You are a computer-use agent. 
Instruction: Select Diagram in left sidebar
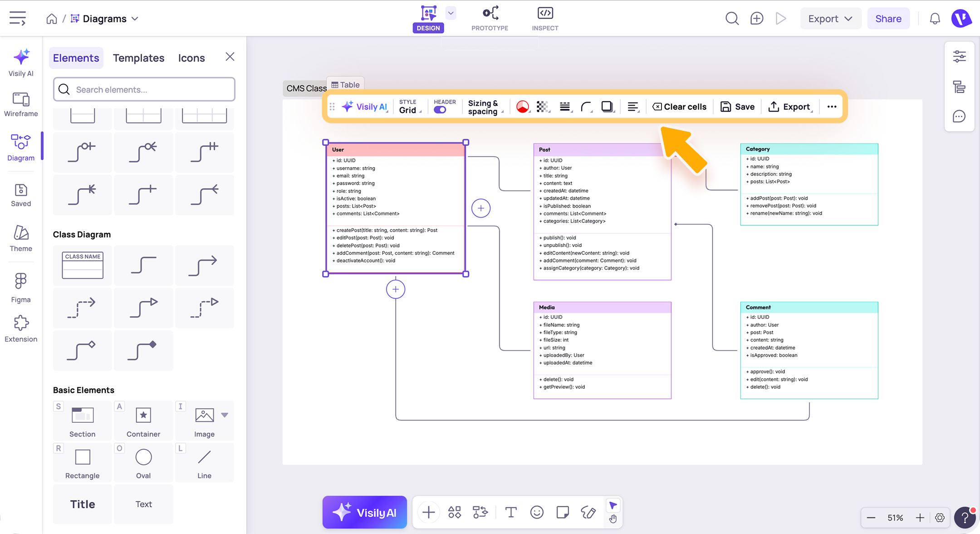21,148
